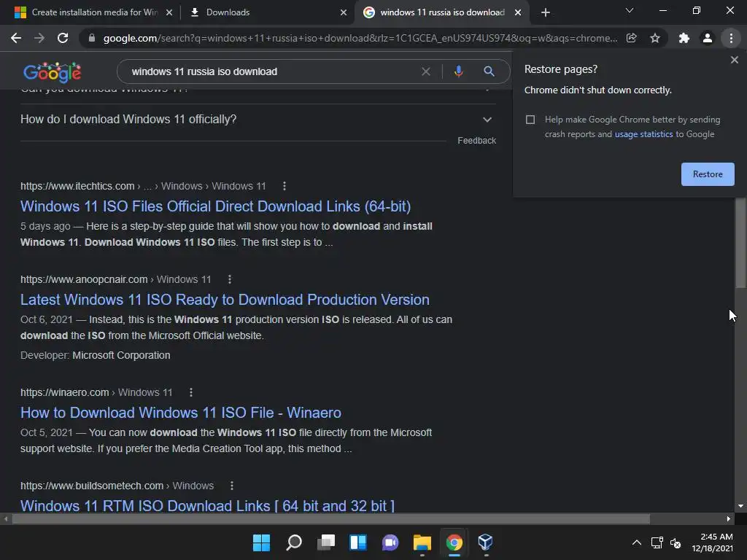The height and width of the screenshot is (560, 747).
Task: Open File Explorer from the taskbar
Action: 422,542
